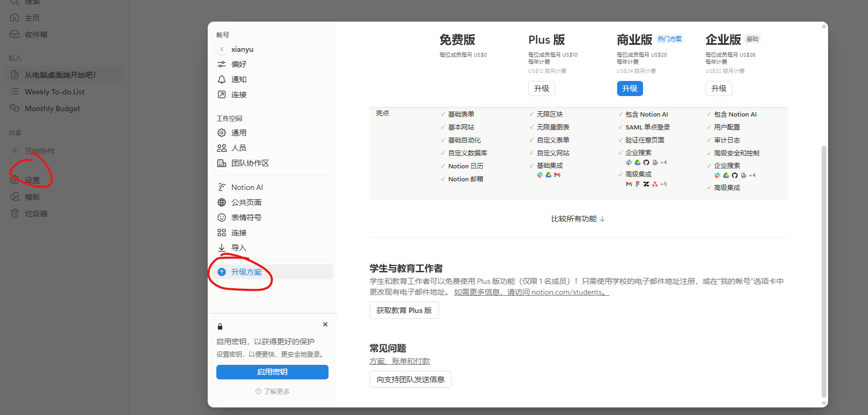This screenshot has width=868, height=415.
Task: Click 方案、账单和付款 link
Action: (400, 362)
